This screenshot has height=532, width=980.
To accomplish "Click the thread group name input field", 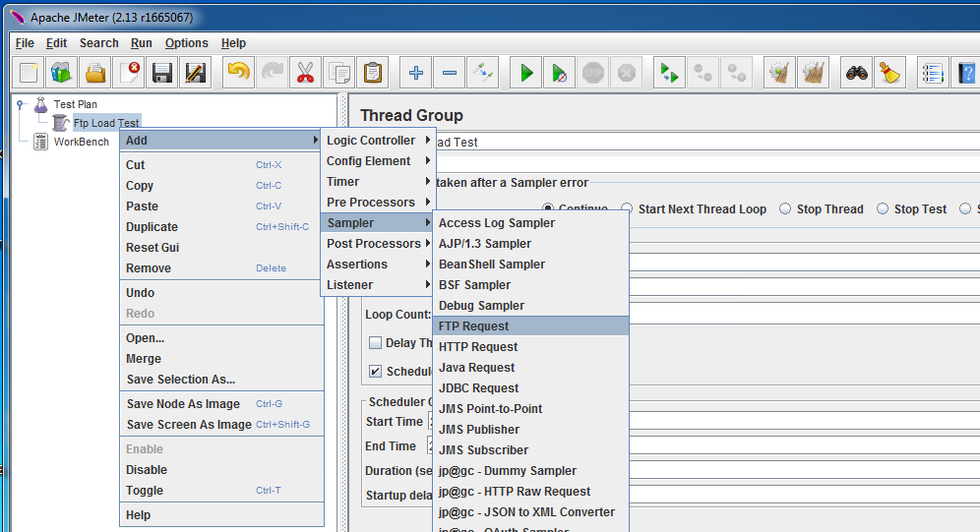I will click(x=707, y=142).
